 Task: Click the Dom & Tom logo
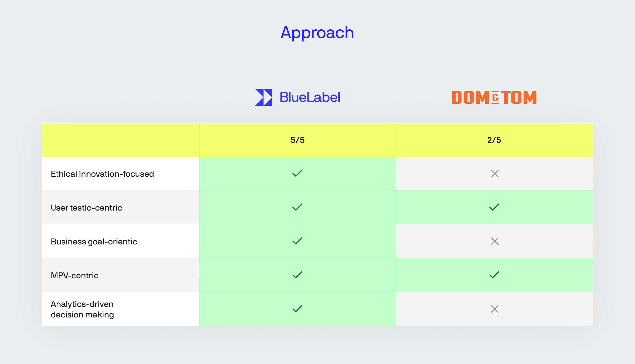(494, 97)
